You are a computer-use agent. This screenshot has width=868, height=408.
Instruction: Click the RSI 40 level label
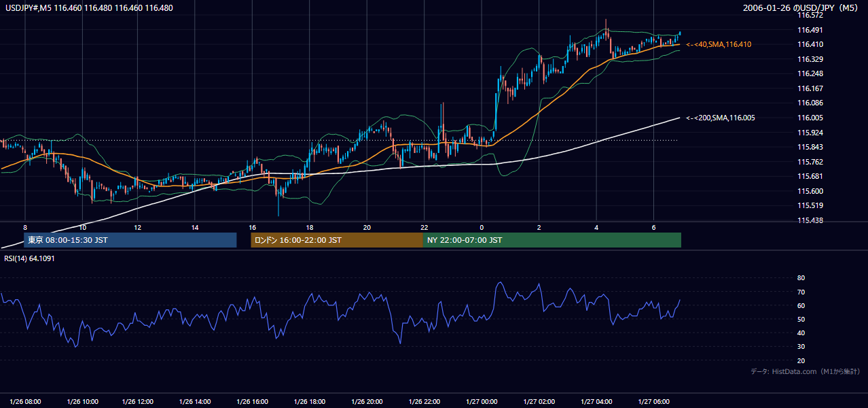pyautogui.click(x=801, y=333)
